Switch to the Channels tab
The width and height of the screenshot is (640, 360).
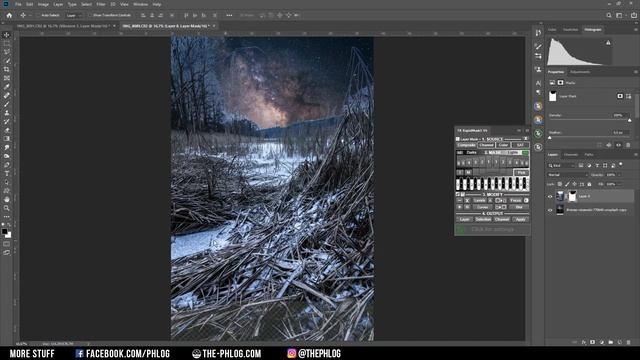pyautogui.click(x=571, y=155)
